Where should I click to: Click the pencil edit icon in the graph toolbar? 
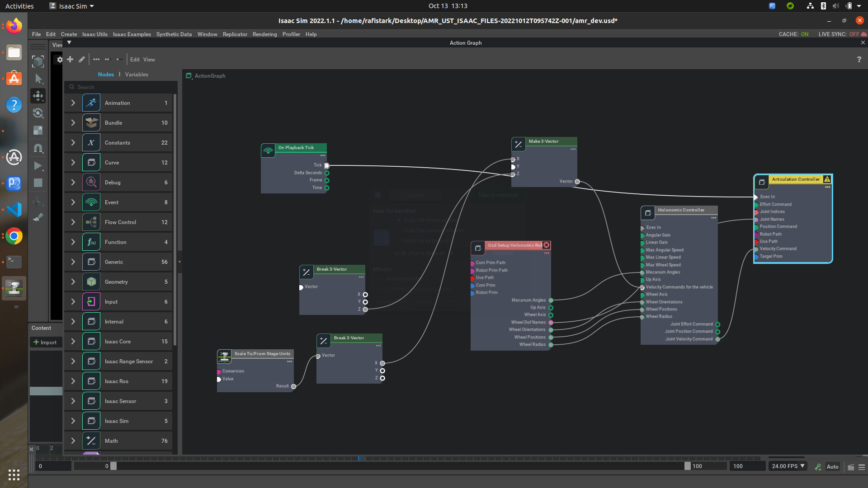pyautogui.click(x=82, y=59)
